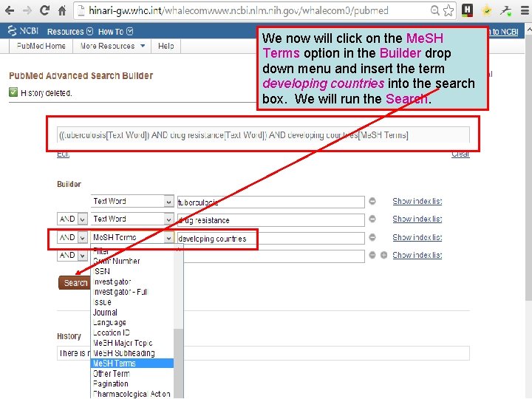Image resolution: width=532 pixels, height=399 pixels.
Task: Open field dropdown for drug resistance row
Action: click(132, 219)
